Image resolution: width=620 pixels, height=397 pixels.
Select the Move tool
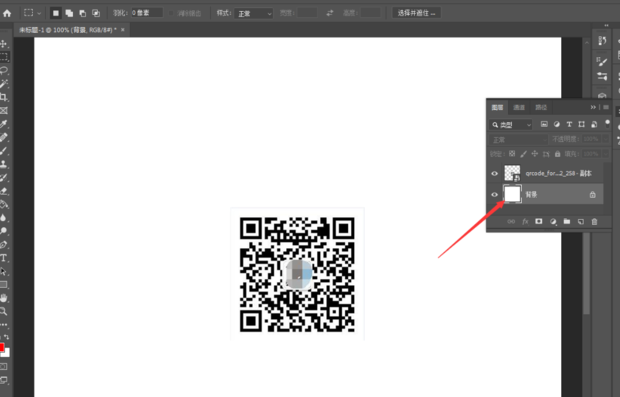coord(4,43)
